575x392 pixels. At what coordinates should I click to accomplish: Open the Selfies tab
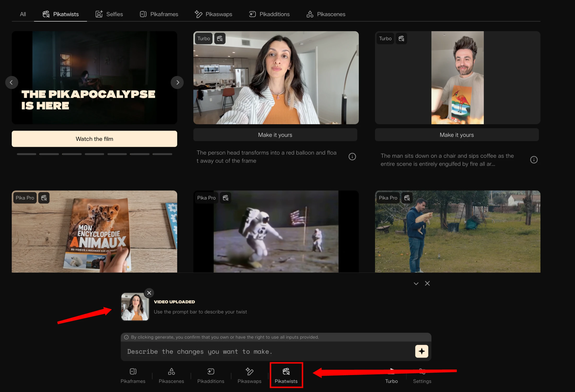point(109,14)
